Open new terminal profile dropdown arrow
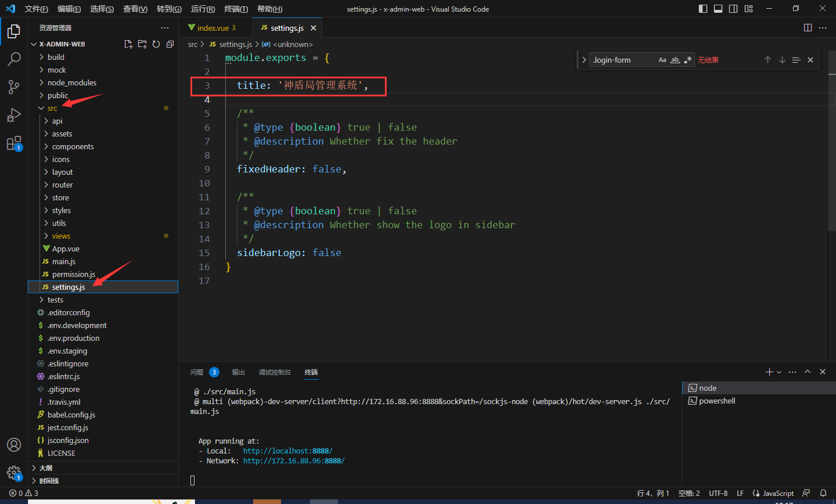 pos(779,372)
